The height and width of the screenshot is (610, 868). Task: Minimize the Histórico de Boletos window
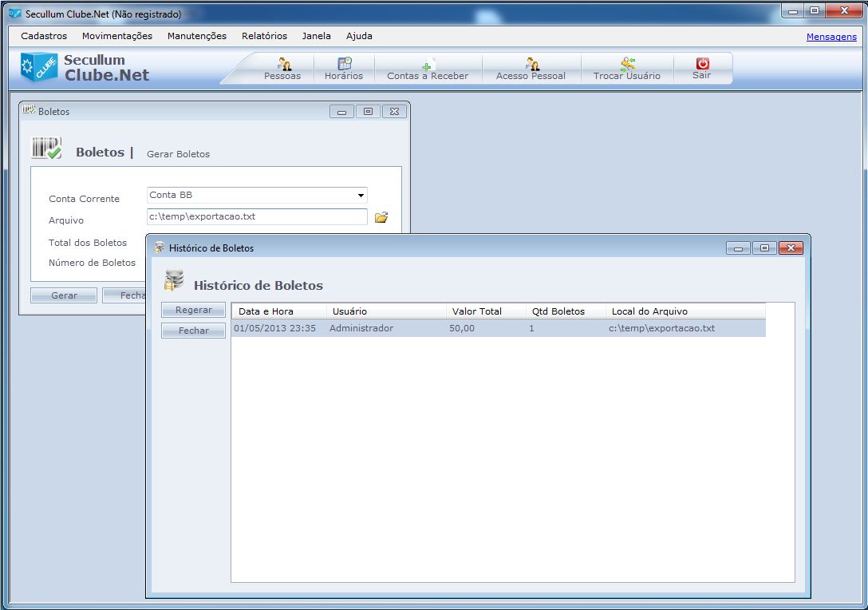[x=738, y=248]
